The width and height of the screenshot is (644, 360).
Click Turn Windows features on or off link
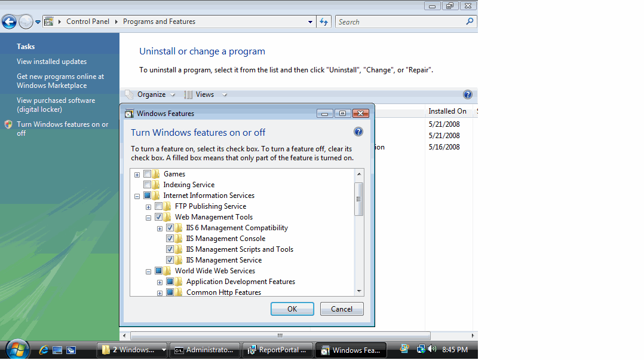tap(62, 129)
